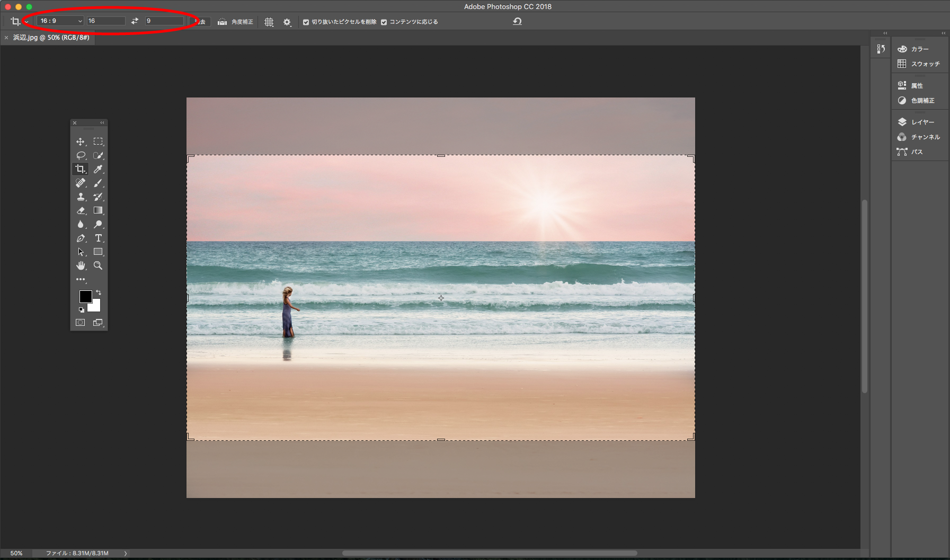
Task: Click the white background color swatch
Action: click(96, 306)
